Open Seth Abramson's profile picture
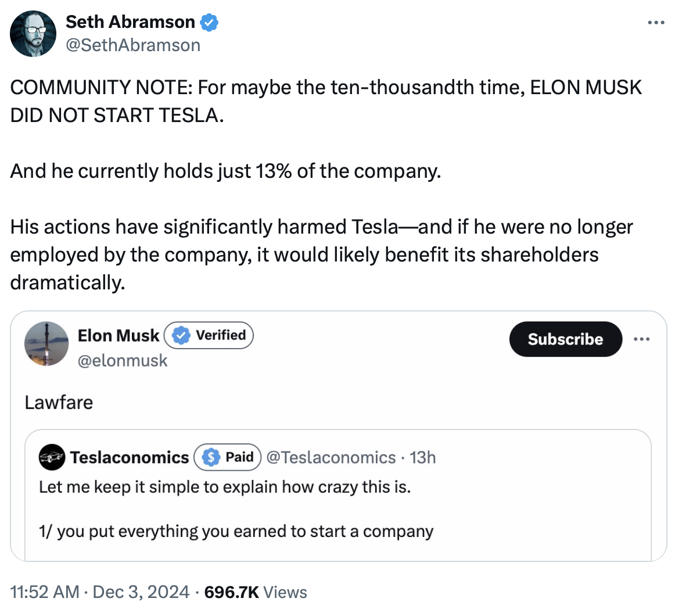This screenshot has width=675, height=616. tap(33, 34)
